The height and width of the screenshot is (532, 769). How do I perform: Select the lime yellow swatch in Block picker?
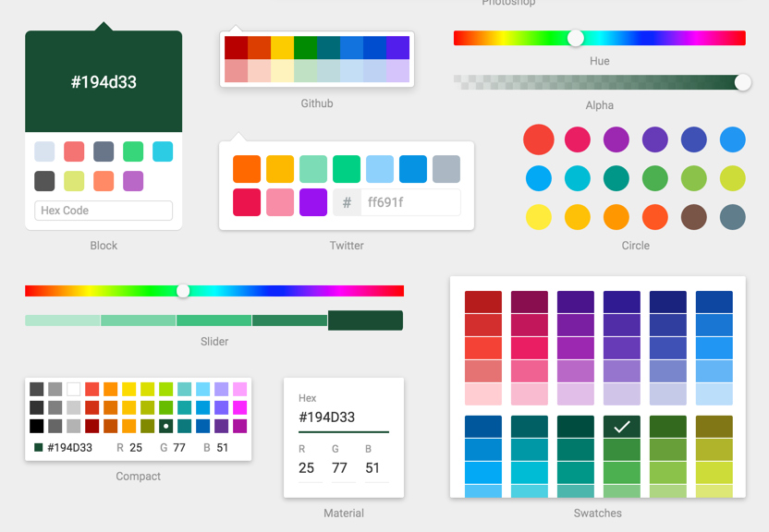74,181
